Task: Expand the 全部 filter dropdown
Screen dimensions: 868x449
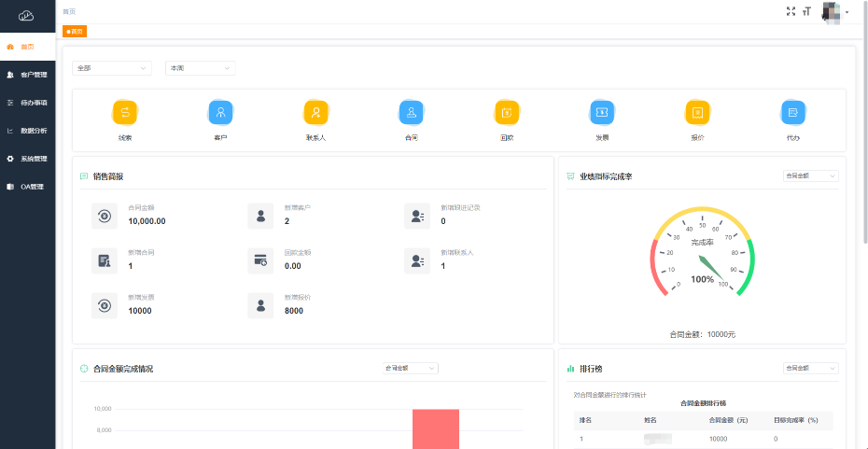Action: (x=111, y=68)
